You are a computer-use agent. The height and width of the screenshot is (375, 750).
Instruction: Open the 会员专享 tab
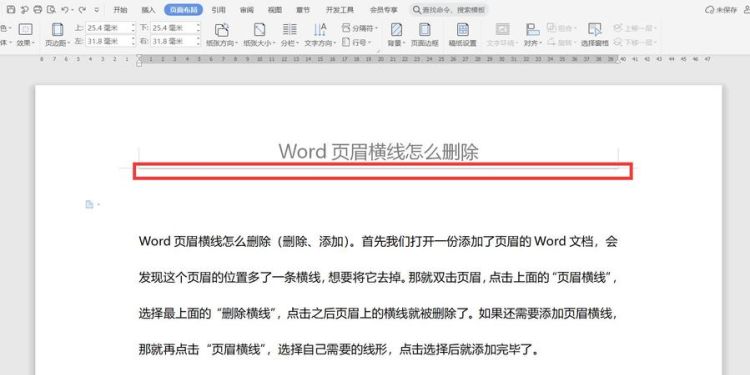pyautogui.click(x=384, y=10)
